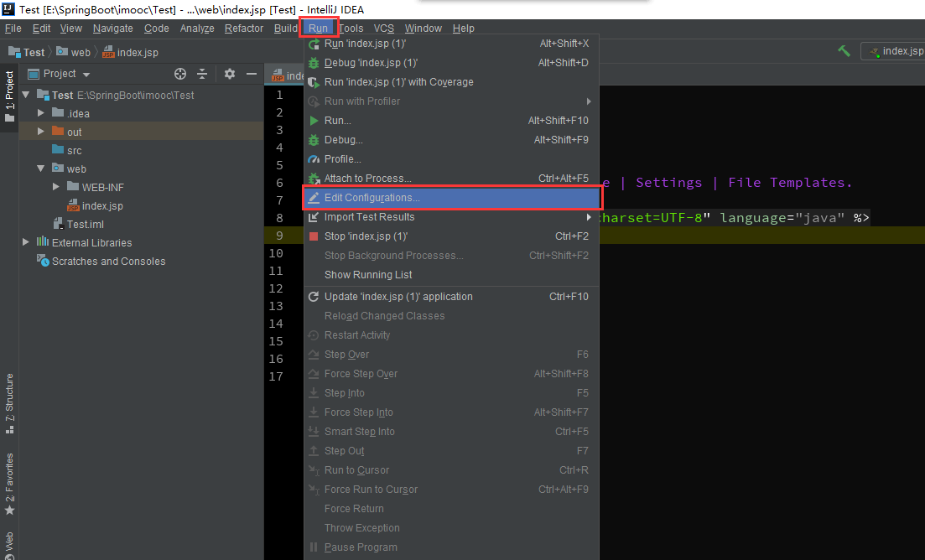This screenshot has height=560, width=925.
Task: Open the Analyze menu
Action: [197, 29]
